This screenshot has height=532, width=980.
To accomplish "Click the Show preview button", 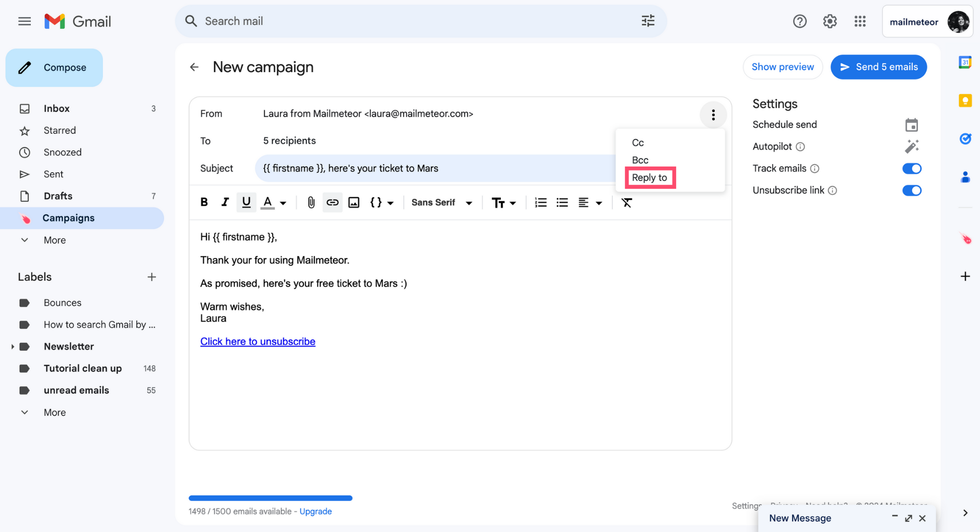I will 783,67.
